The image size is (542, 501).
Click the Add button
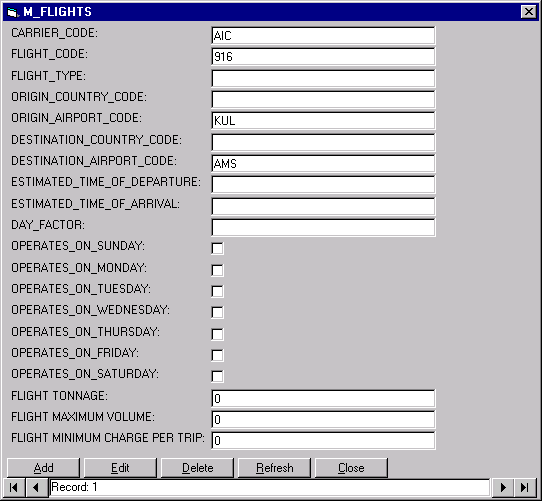tap(43, 468)
